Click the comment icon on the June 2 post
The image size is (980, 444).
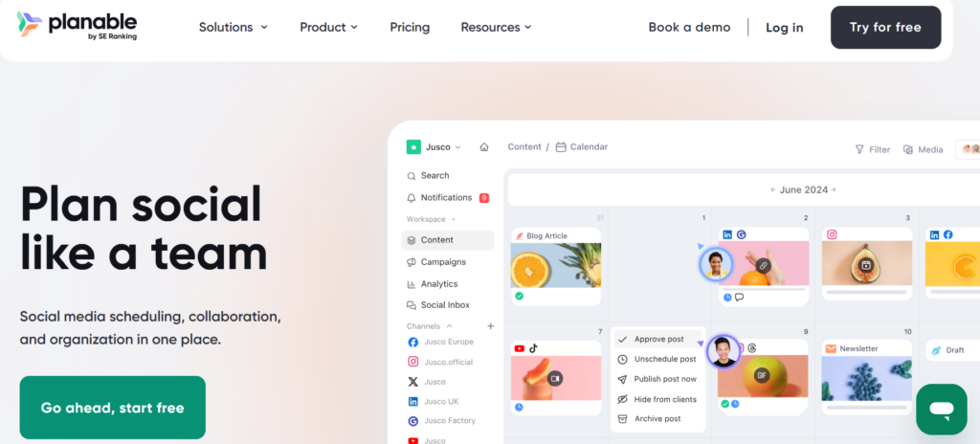(x=740, y=297)
